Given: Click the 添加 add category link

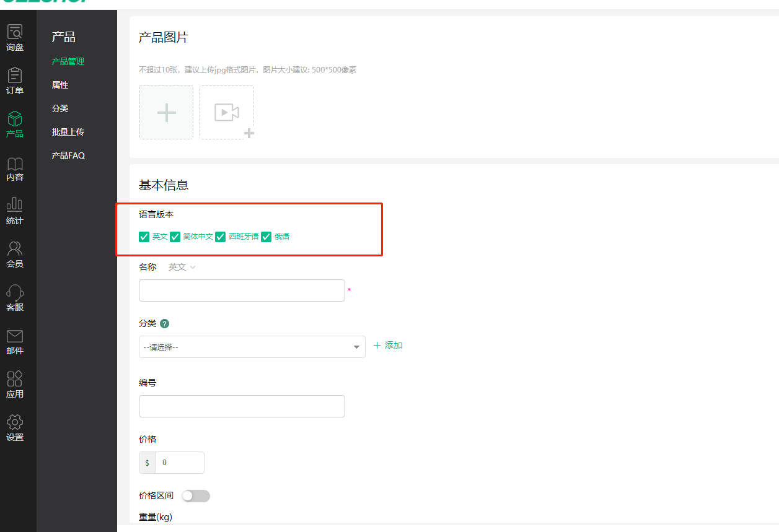Looking at the screenshot, I should click(x=388, y=346).
